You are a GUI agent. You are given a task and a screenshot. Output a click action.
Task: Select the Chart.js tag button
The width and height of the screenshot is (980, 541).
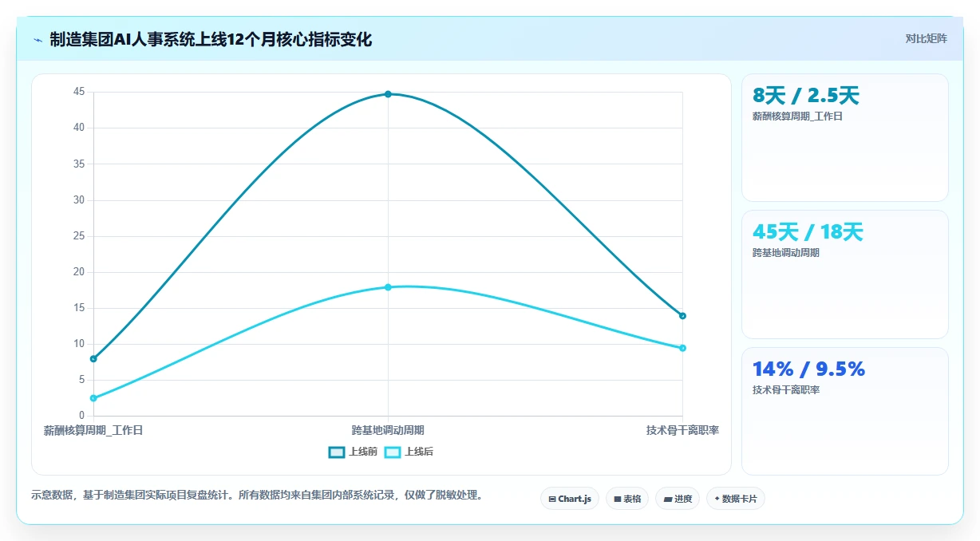(x=570, y=499)
